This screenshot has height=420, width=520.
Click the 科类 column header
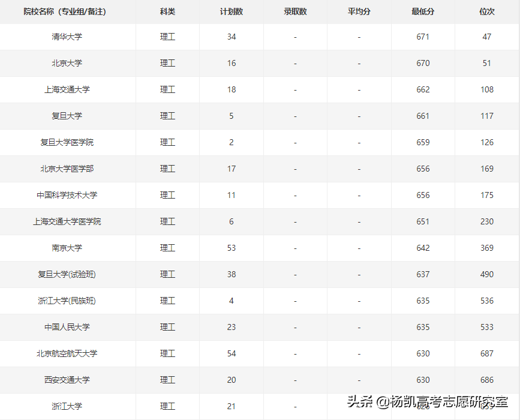click(x=167, y=11)
